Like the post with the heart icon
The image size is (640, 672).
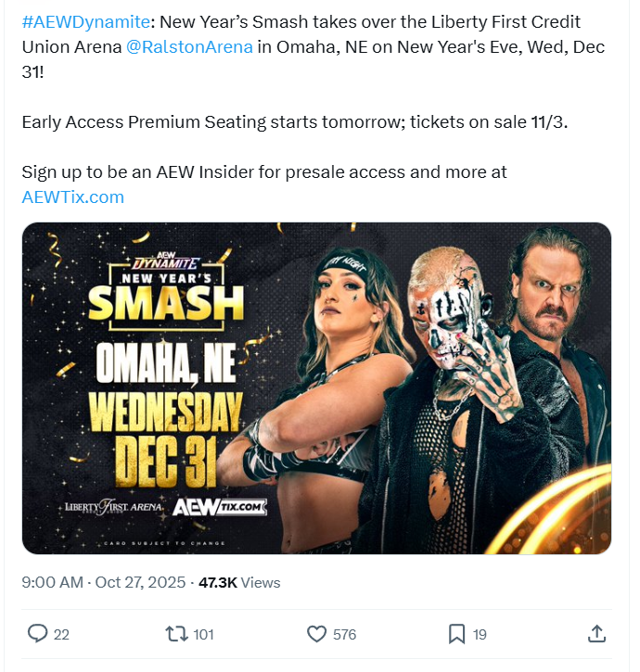(x=316, y=634)
